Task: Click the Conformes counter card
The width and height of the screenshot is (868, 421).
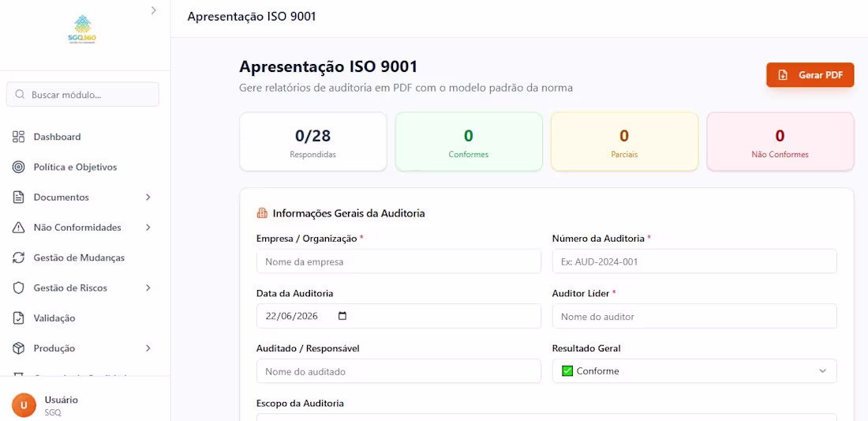Action: tap(468, 142)
